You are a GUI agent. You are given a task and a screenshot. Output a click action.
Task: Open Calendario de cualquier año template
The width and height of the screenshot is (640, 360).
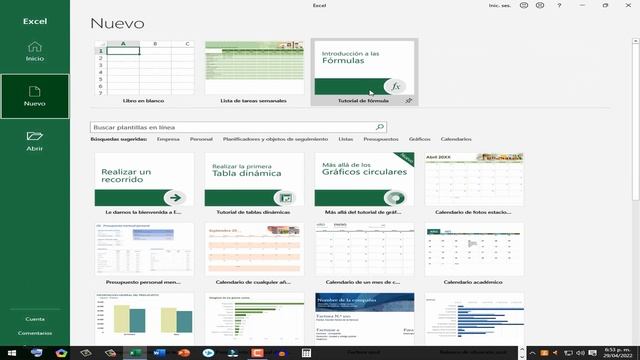[254, 254]
